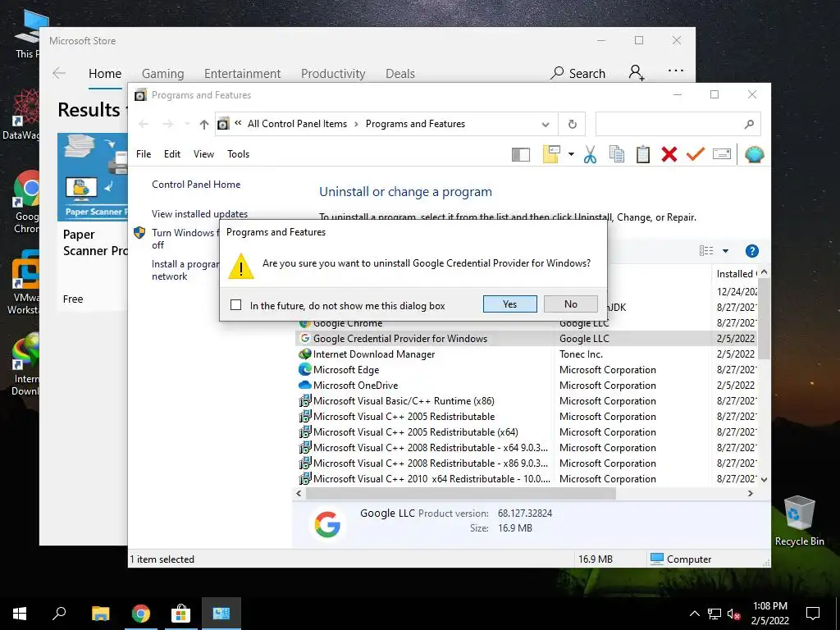Switch to Home tab in Microsoft Store

[105, 73]
